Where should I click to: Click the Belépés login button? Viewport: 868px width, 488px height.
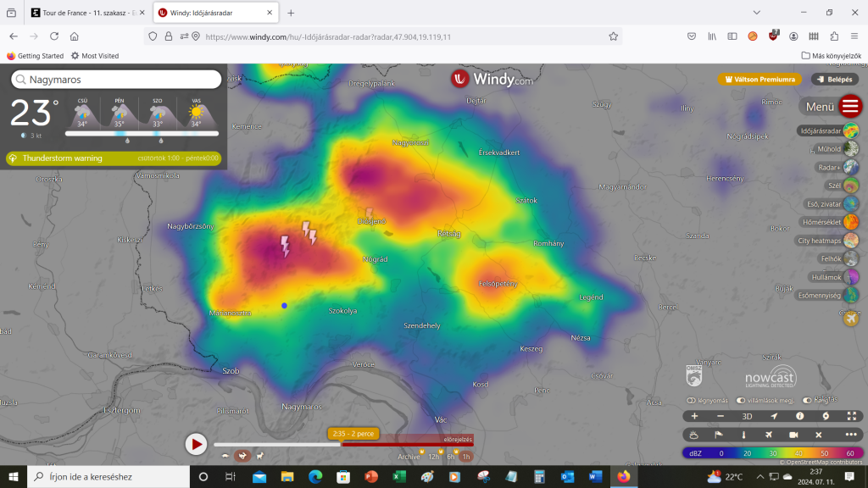tap(834, 79)
